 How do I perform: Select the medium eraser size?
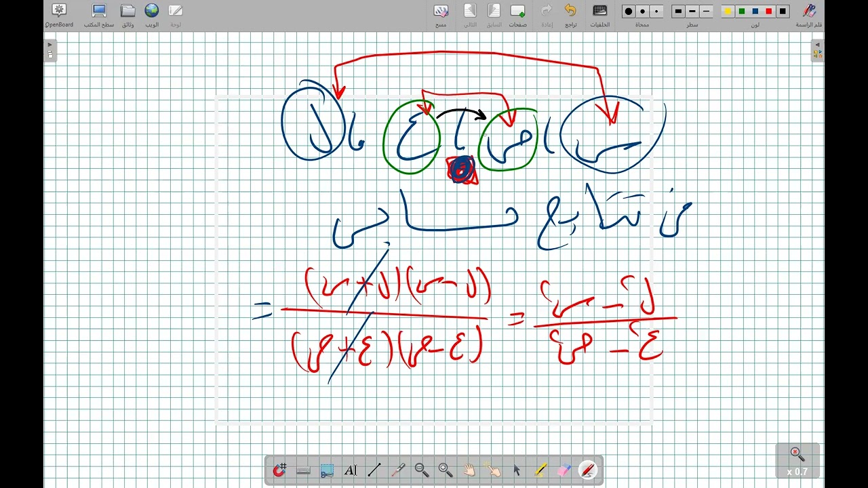(642, 12)
